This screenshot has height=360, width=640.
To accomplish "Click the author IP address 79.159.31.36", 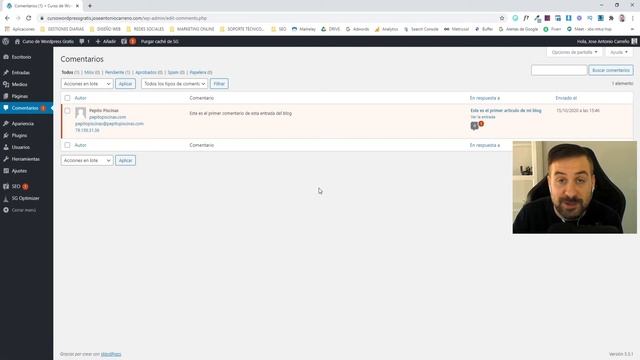I will 87,130.
